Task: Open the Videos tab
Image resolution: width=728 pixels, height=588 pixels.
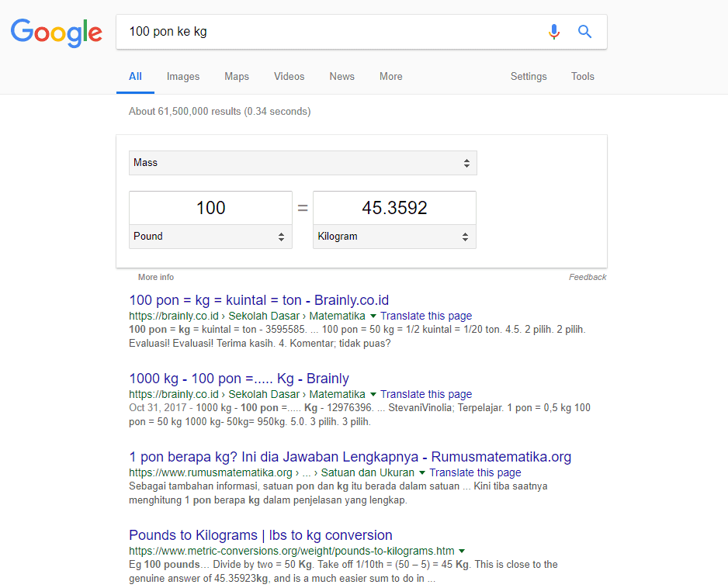Action: coord(289,77)
